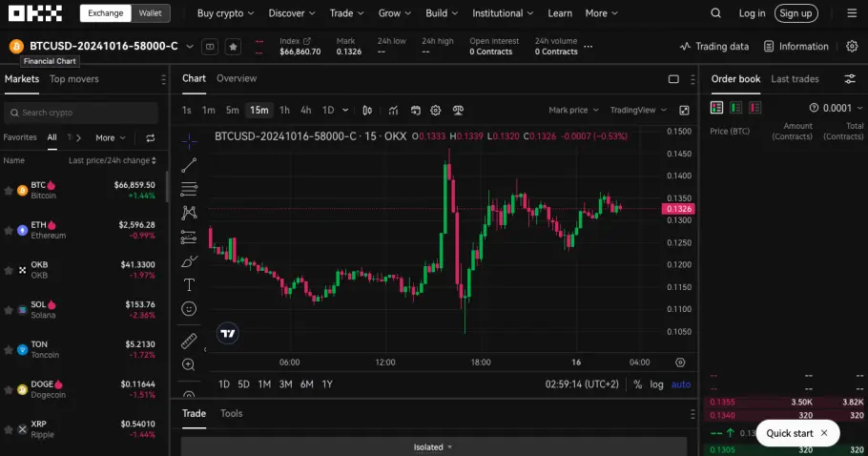Click the Sign up button

[x=796, y=13]
